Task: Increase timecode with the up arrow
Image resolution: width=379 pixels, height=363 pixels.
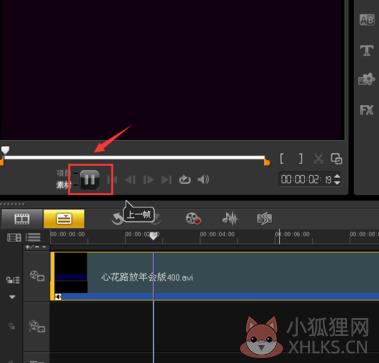Action: click(337, 177)
